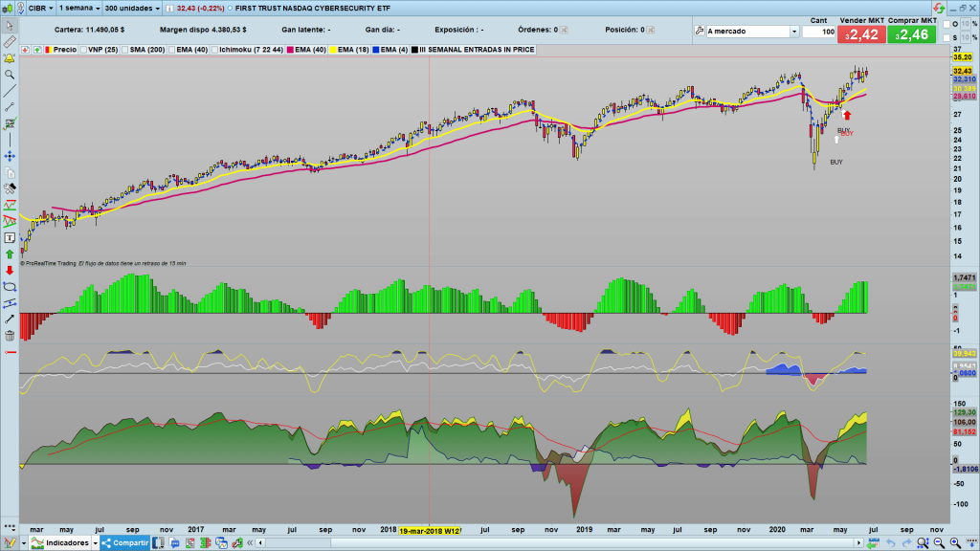This screenshot has height=551, width=980.
Task: Choose the text annotation tool
Action: click(x=10, y=238)
